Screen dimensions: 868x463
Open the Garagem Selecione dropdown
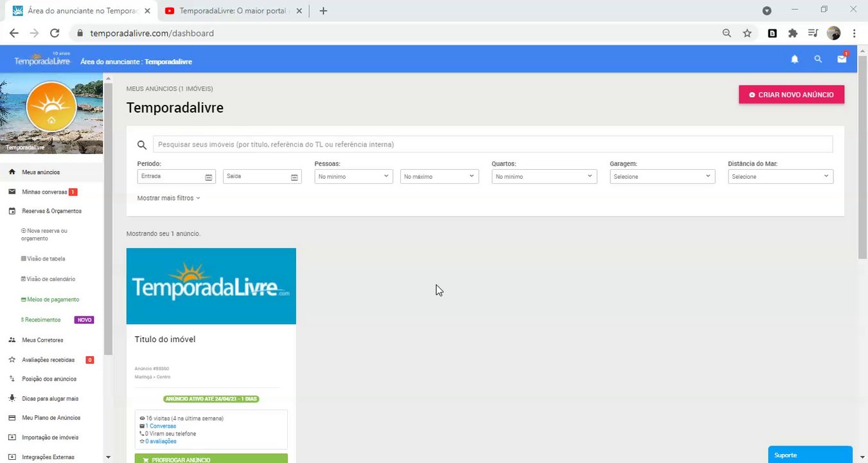pos(662,176)
